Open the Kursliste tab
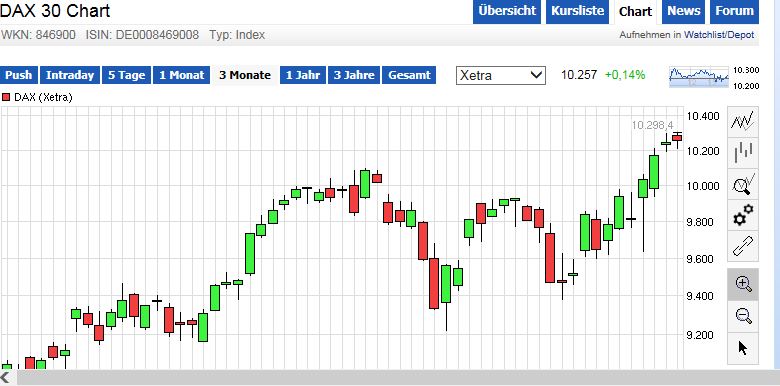Image resolution: width=780 pixels, height=386 pixels. [578, 11]
